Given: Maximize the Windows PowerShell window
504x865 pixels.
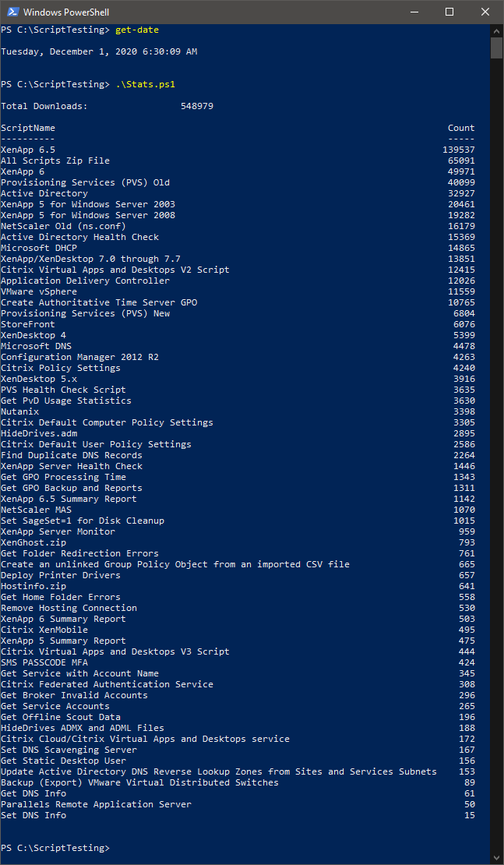Looking at the screenshot, I should tap(449, 12).
